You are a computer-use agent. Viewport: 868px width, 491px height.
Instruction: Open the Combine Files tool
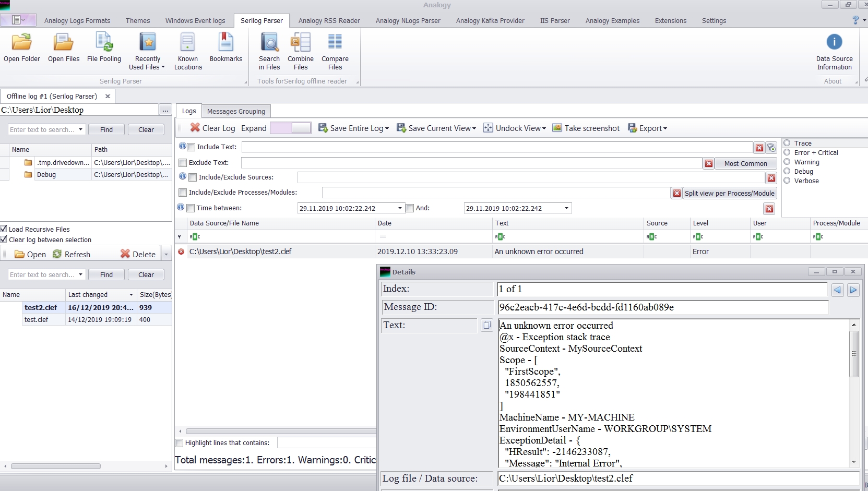301,51
